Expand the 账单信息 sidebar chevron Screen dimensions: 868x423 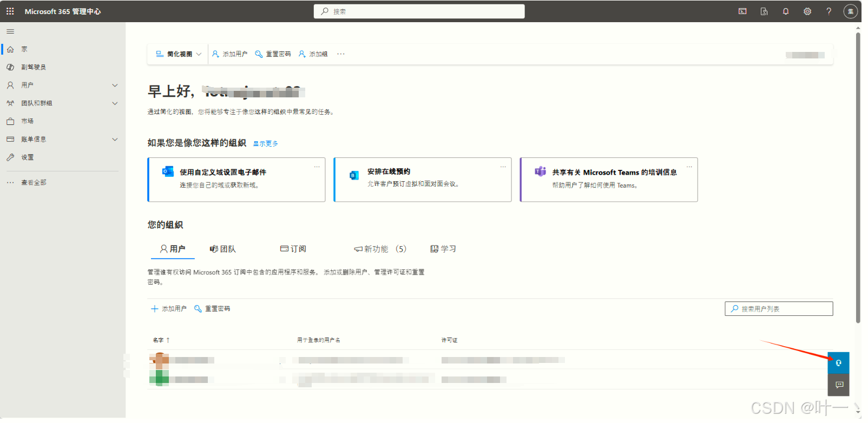[115, 140]
